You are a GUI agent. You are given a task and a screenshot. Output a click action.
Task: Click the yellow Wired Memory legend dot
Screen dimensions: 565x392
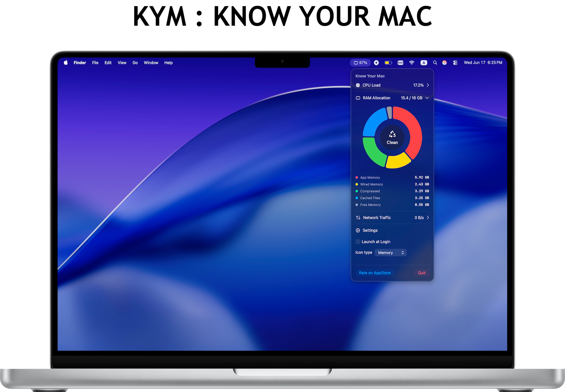click(357, 185)
